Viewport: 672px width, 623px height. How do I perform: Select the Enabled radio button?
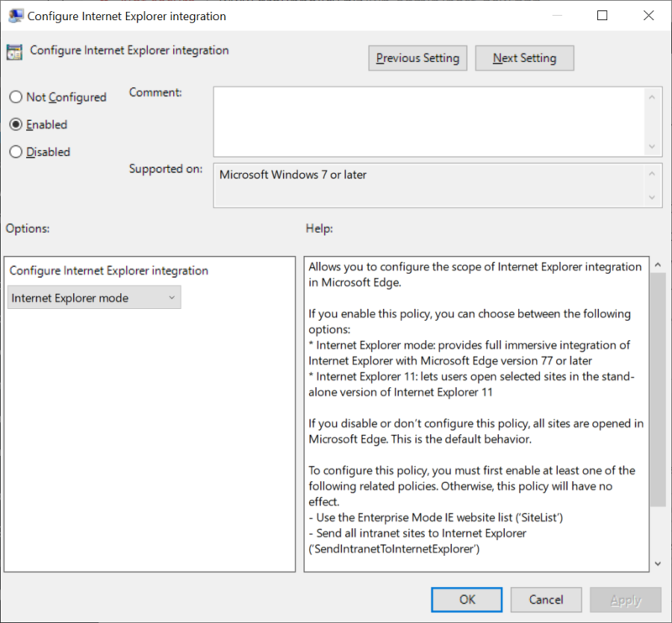pyautogui.click(x=15, y=125)
